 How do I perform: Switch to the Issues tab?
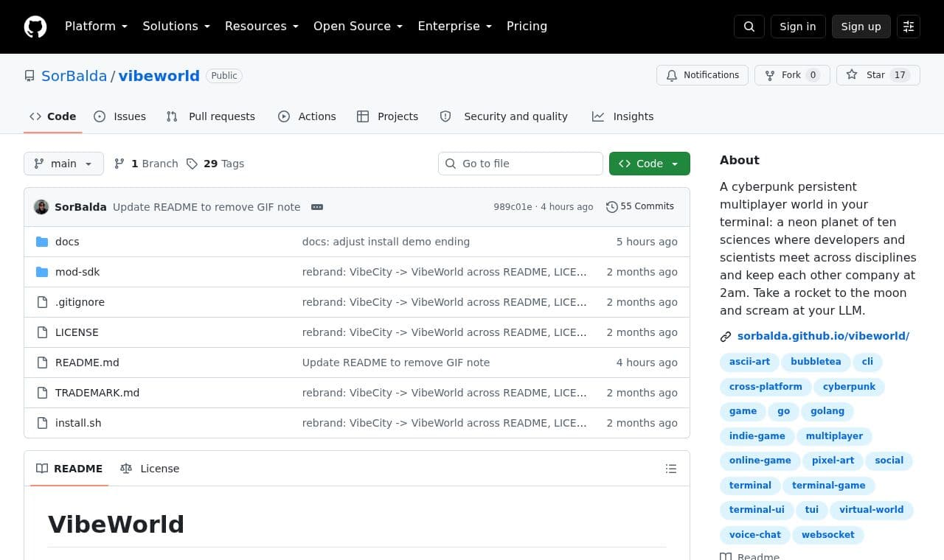pyautogui.click(x=120, y=116)
